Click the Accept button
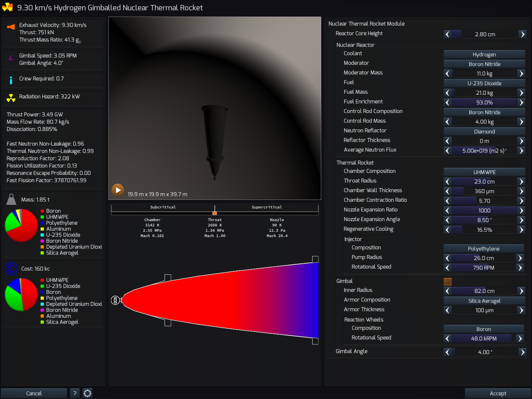Viewport: 532px width, 399px height. (x=498, y=393)
